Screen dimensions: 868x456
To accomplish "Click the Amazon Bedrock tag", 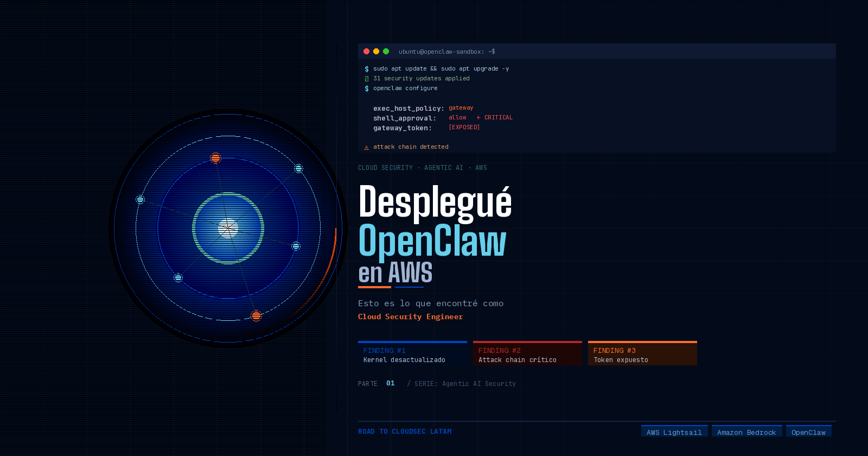I will tap(746, 432).
